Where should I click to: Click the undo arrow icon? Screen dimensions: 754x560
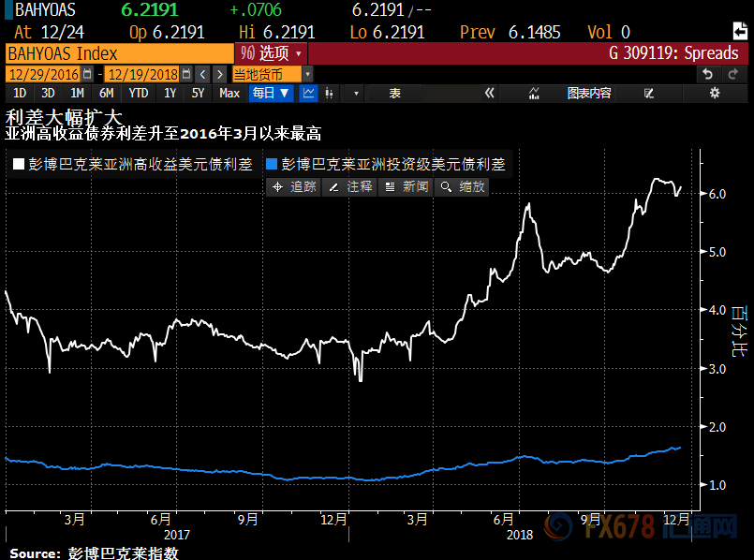[708, 75]
